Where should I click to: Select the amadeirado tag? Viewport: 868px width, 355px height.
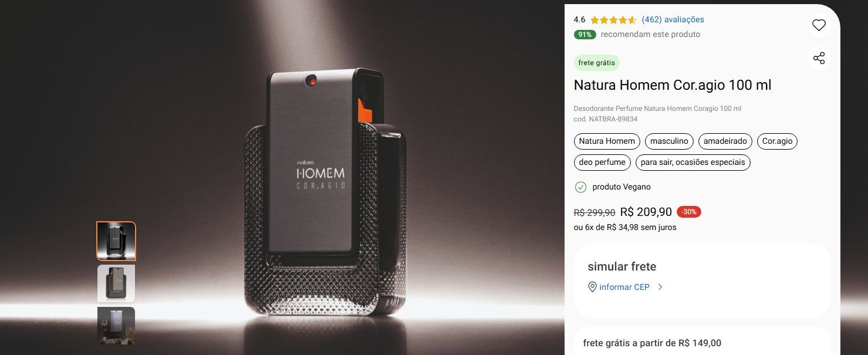tap(725, 141)
